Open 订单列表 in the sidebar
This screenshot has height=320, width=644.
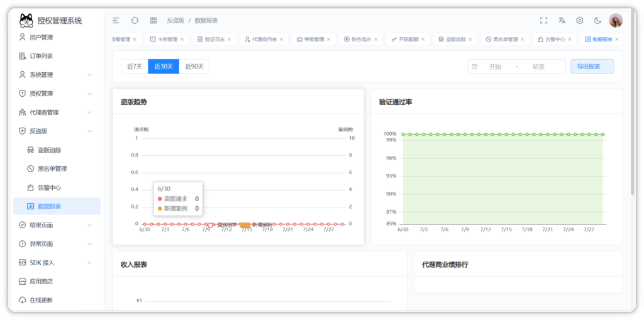point(57,57)
